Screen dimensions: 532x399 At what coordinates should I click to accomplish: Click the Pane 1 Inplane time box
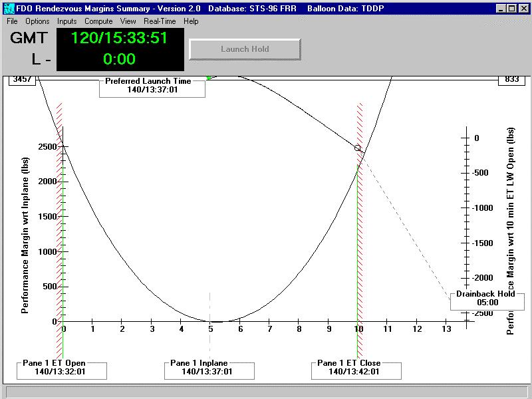(x=209, y=370)
